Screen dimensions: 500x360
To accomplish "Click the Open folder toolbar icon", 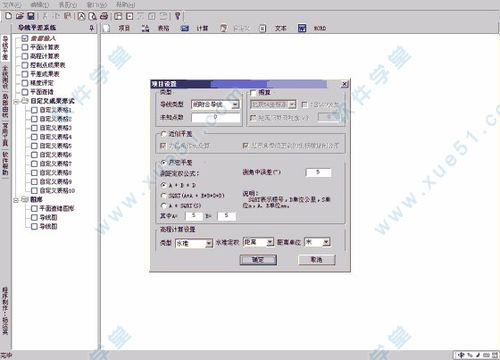I will point(20,16).
